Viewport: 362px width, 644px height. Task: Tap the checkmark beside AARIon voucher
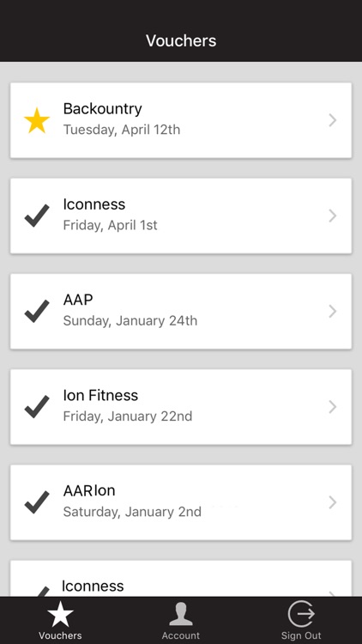click(x=37, y=502)
